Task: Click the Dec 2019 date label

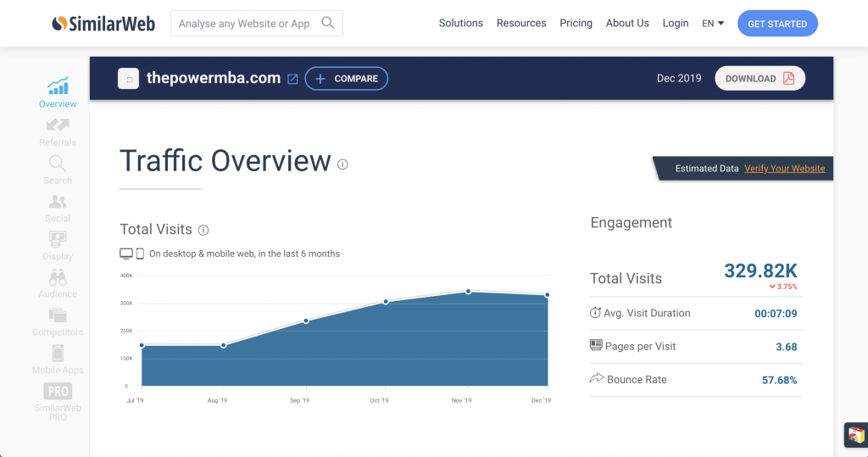Action: [679, 79]
